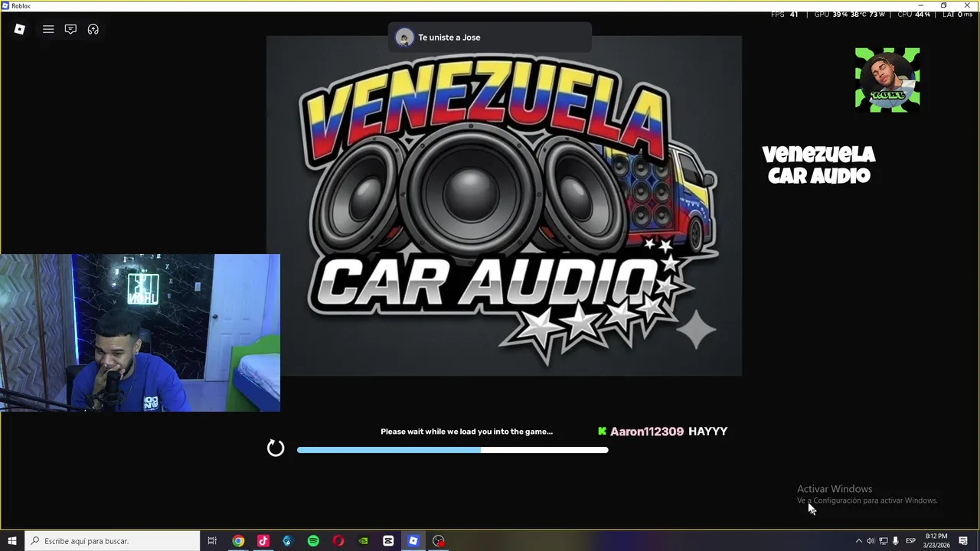This screenshot has height=551, width=980.
Task: Click the 'Escribe aquí para buscar' search box
Action: (x=112, y=541)
